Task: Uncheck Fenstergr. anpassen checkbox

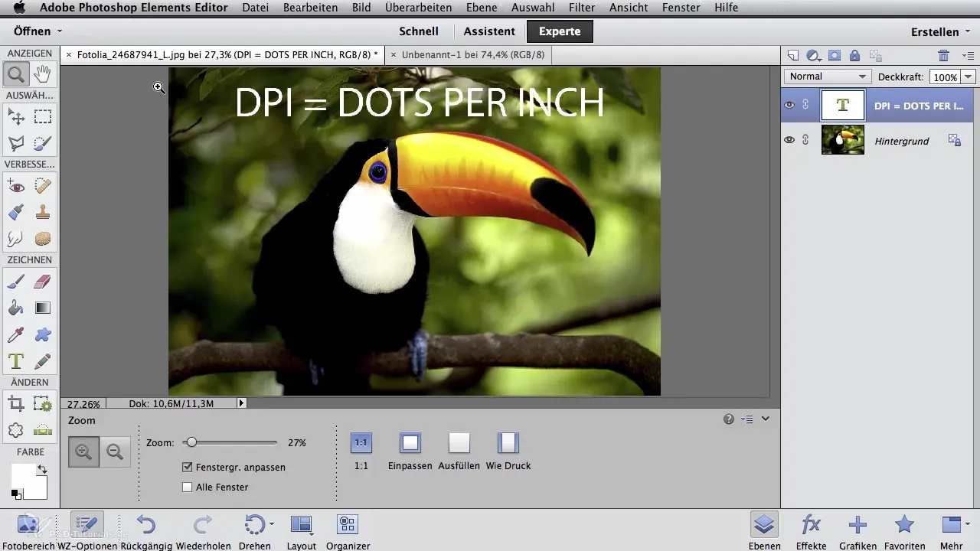Action: 187,467
